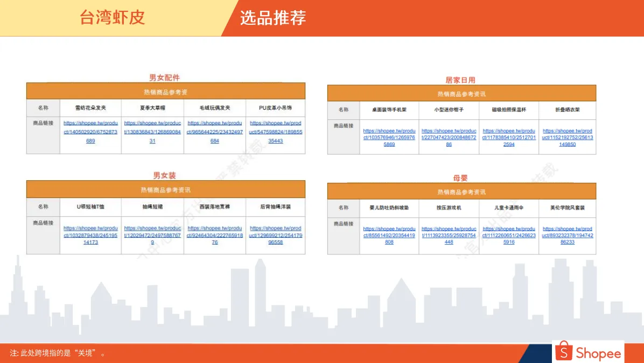This screenshot has height=363, width=644.
Task: Open the 婴儿防吐奶斜坡垫 product link
Action: tap(389, 234)
